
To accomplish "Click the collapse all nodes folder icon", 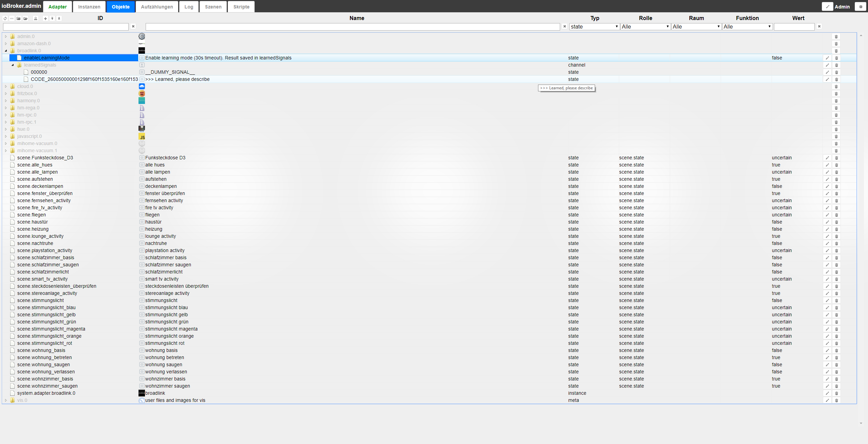I will (x=19, y=18).
